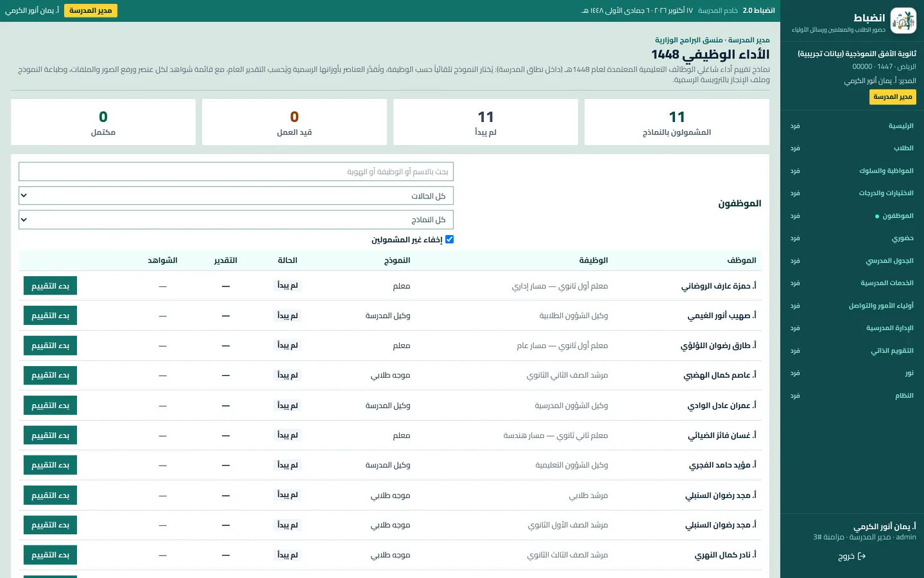
Task: Click the yellow مدير المدرسة badge in top bar
Action: (x=90, y=11)
